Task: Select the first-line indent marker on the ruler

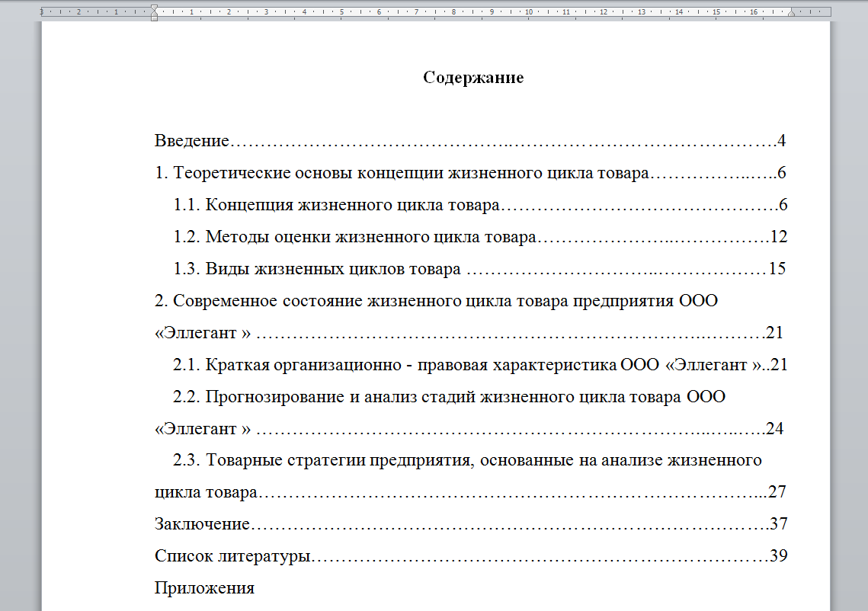Action: 155,7
